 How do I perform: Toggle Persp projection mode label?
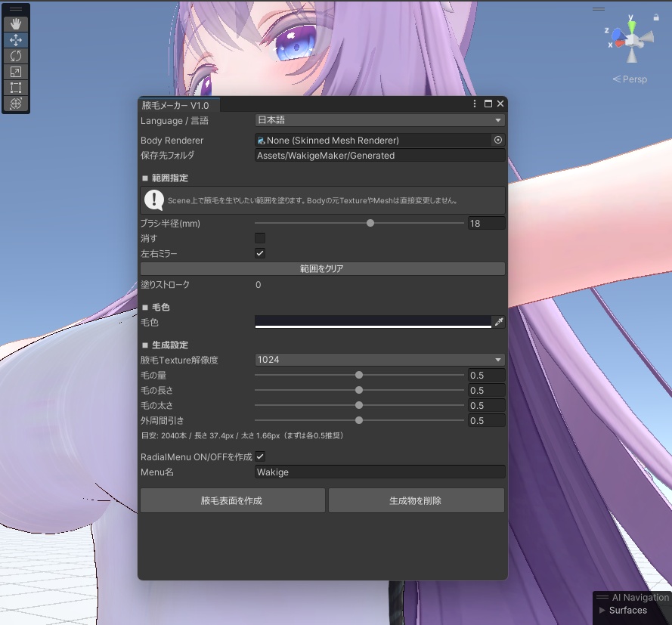pyautogui.click(x=630, y=79)
